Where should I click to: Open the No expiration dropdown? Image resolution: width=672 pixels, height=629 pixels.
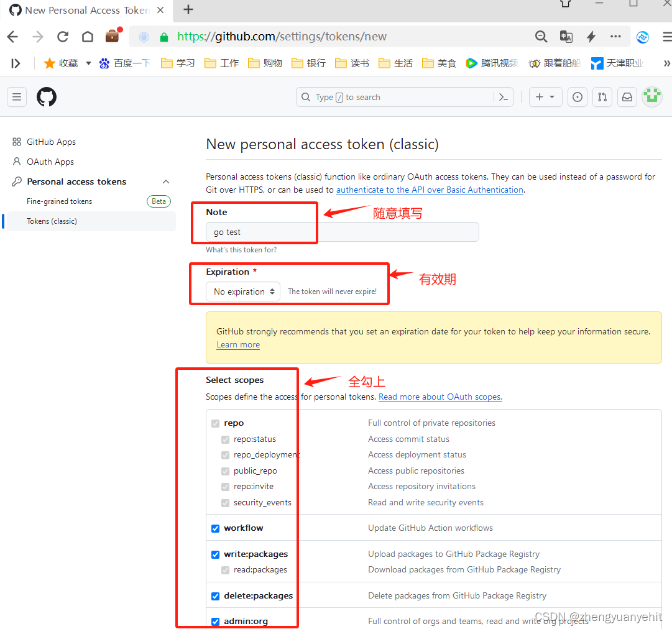(243, 292)
